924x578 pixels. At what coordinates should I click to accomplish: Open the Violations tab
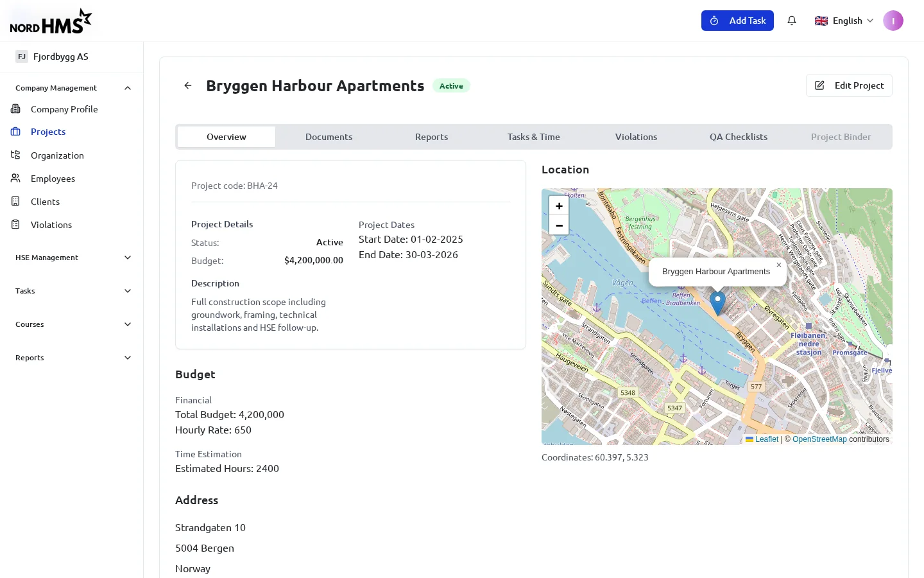point(636,137)
